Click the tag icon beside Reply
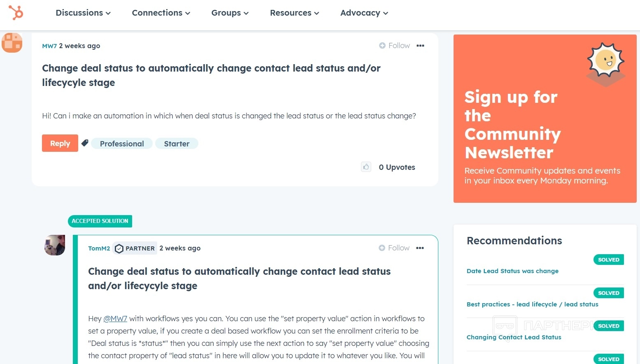This screenshot has width=640, height=364. [85, 143]
